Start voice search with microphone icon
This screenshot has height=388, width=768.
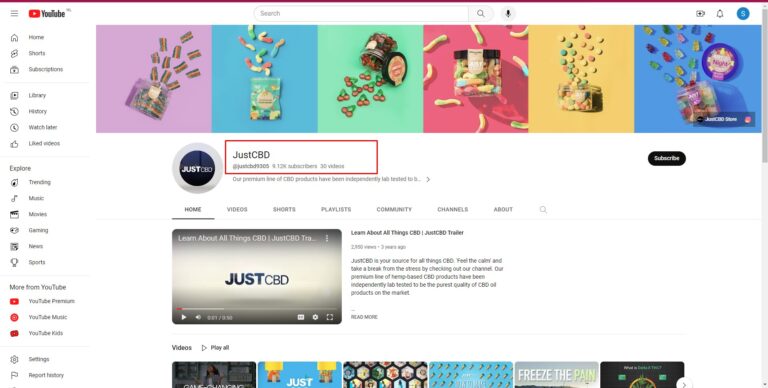coord(508,14)
